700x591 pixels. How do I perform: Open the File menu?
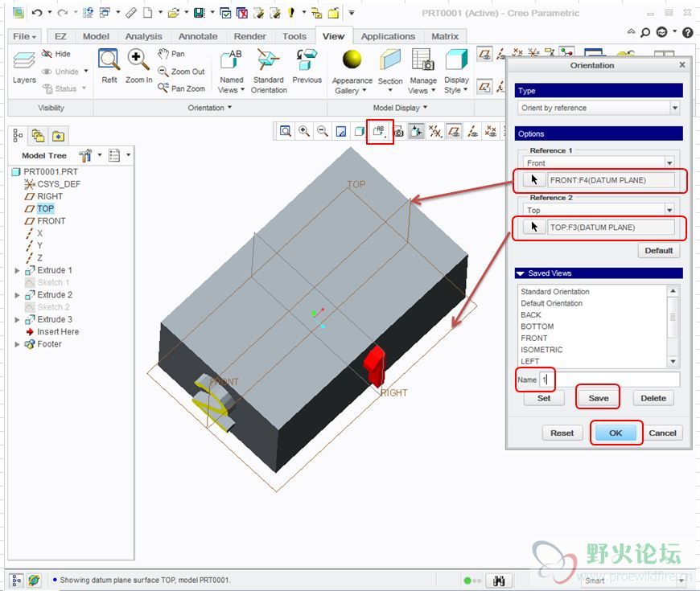coord(24,36)
